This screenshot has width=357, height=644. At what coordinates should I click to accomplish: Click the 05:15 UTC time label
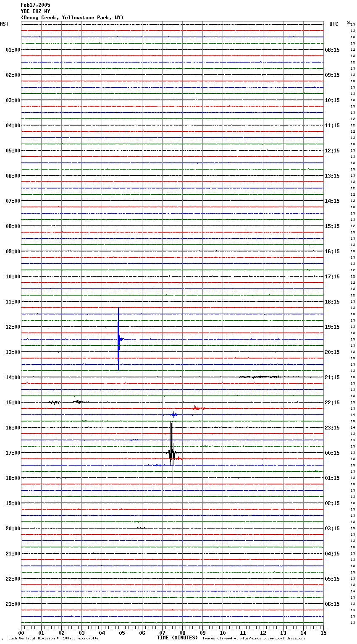tap(332, 579)
